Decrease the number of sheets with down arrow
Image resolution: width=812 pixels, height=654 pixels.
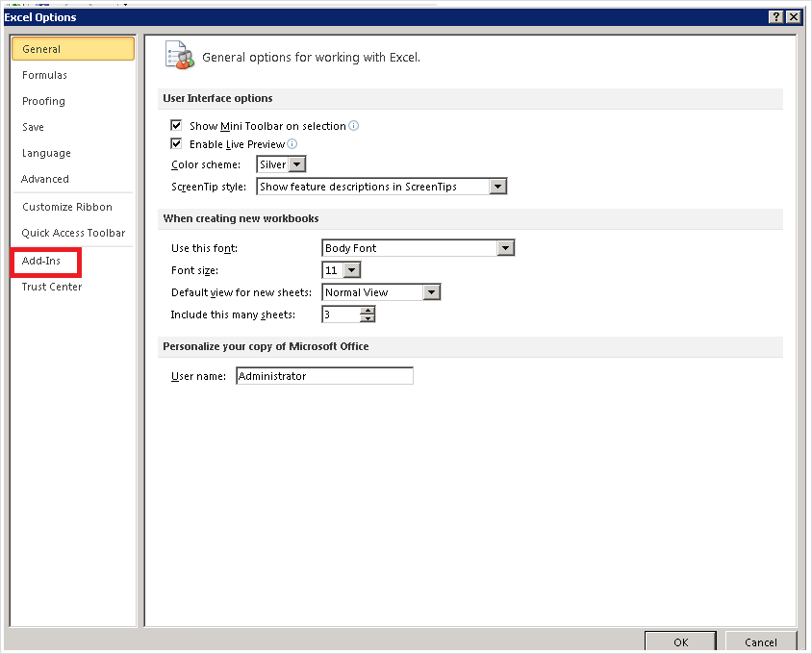tap(368, 318)
